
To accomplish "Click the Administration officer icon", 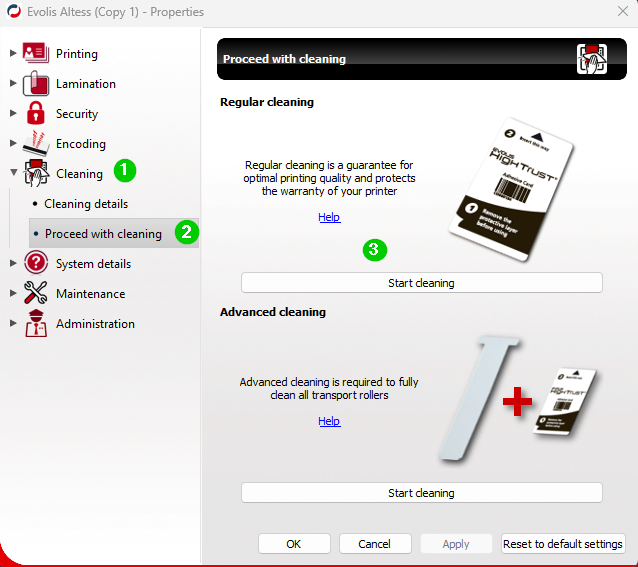I will (x=36, y=323).
